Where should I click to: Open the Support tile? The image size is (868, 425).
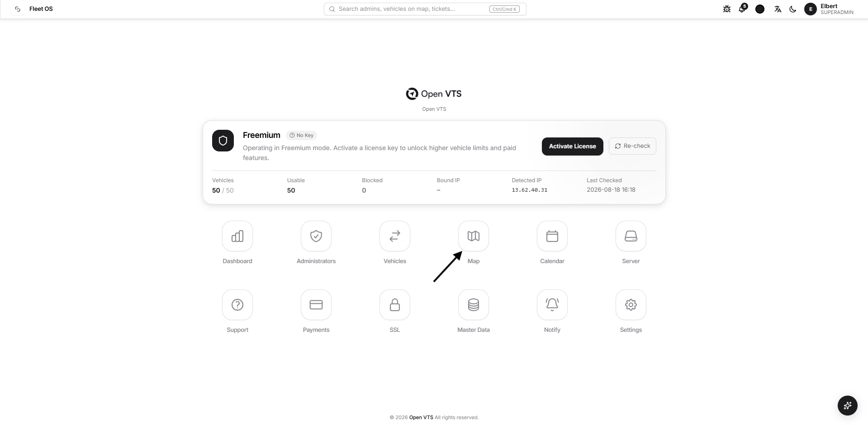click(237, 305)
